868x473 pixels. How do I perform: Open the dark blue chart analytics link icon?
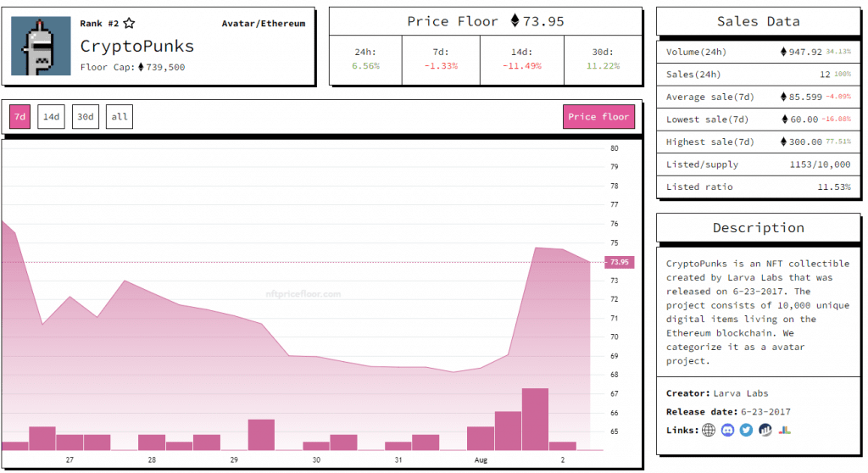tap(765, 430)
